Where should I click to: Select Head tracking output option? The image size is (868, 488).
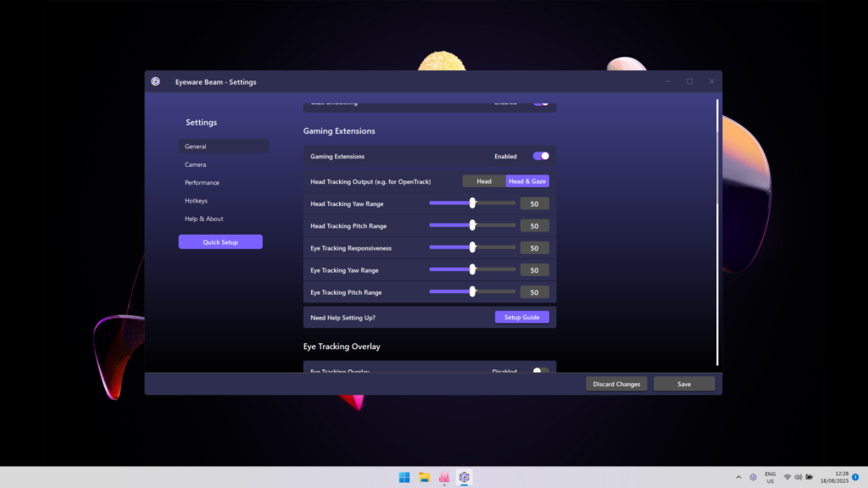click(x=484, y=181)
